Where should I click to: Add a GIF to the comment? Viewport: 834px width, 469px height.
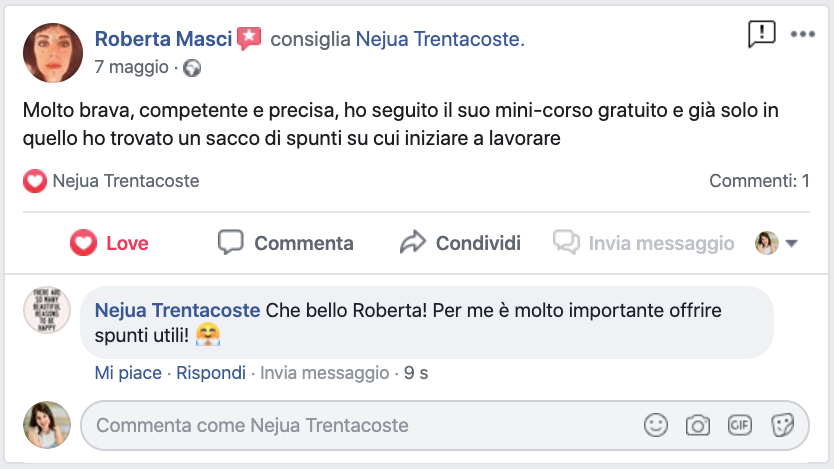(x=739, y=425)
